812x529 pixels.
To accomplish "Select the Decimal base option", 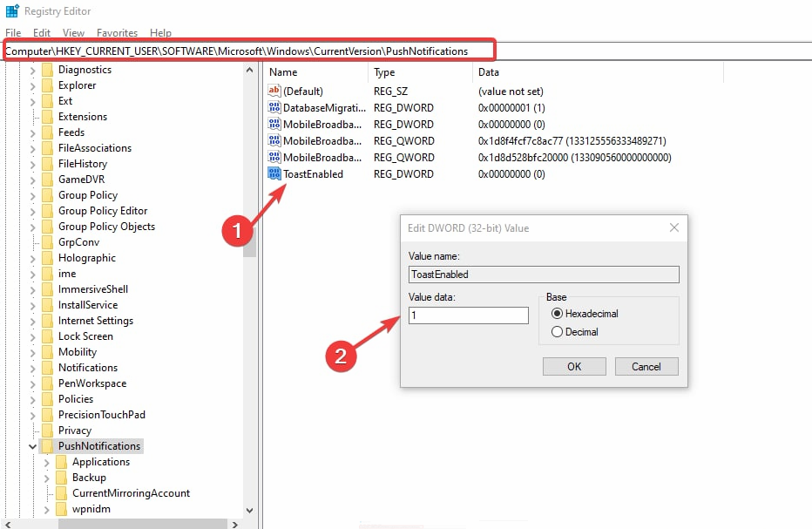I will click(x=558, y=331).
